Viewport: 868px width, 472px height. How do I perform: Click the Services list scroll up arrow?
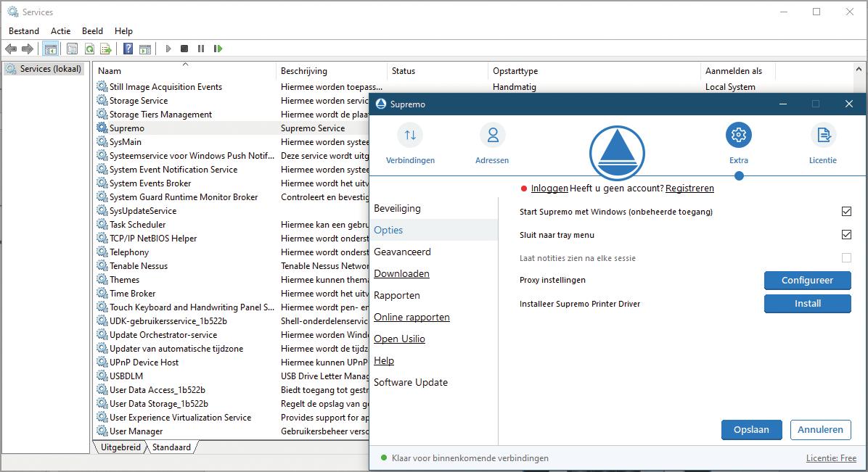coord(859,69)
